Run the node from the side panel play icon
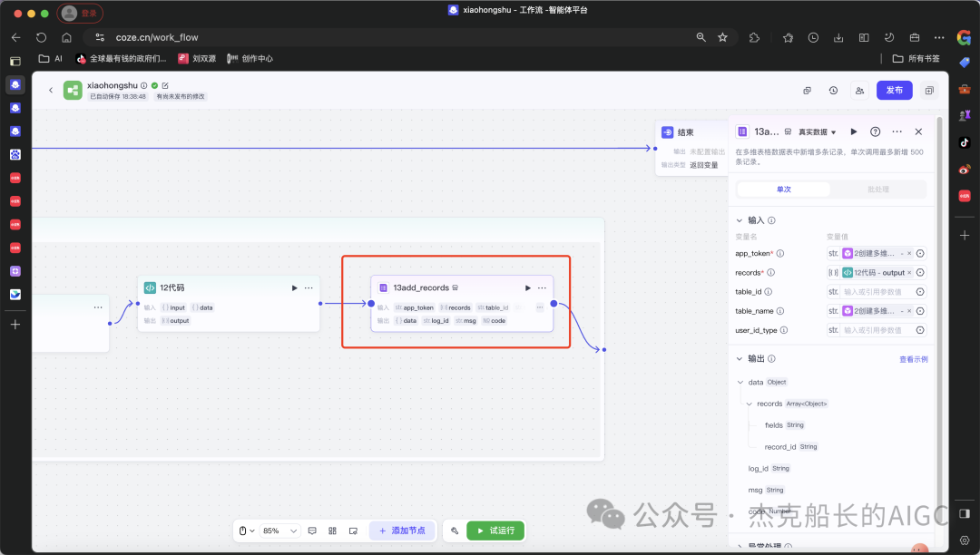The height and width of the screenshot is (555, 980). coord(854,131)
